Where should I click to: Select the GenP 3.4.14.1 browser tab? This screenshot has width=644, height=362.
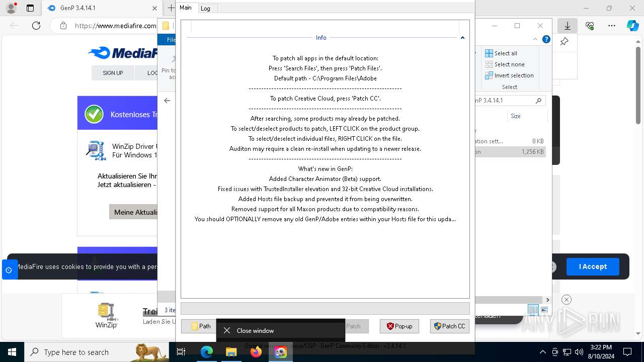[101, 8]
